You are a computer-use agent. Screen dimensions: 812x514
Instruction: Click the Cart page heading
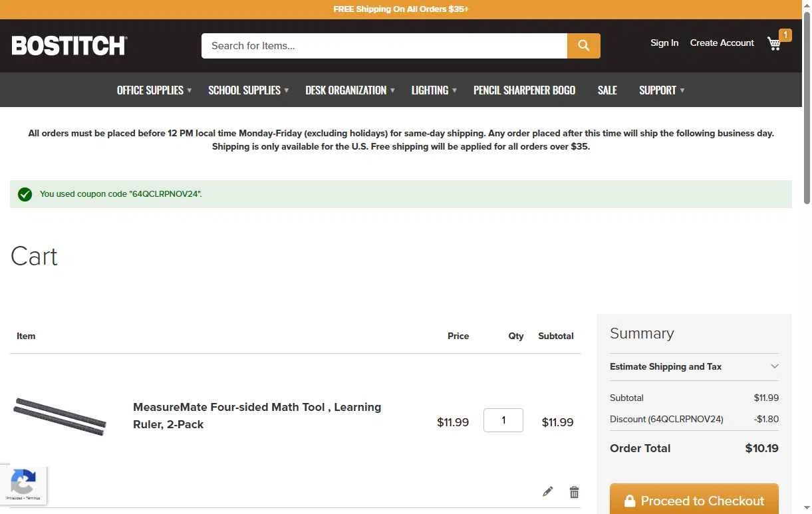(35, 257)
